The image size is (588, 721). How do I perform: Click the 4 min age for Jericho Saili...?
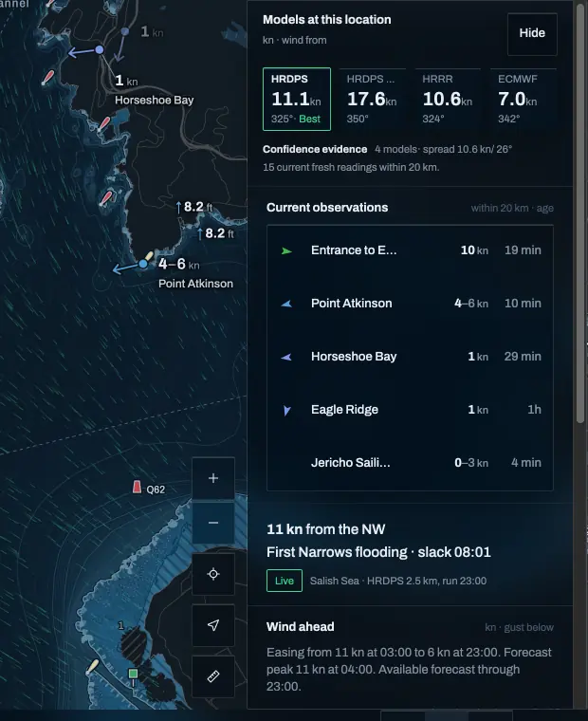[526, 463]
